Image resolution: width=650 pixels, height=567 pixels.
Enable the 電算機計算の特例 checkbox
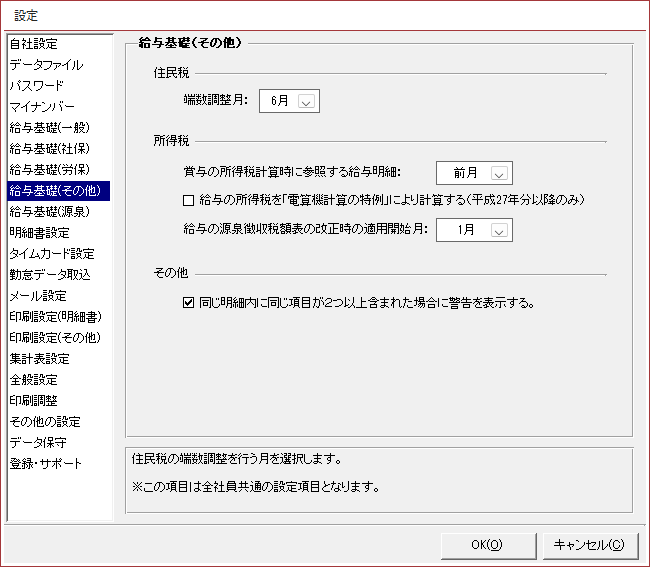pyautogui.click(x=189, y=200)
